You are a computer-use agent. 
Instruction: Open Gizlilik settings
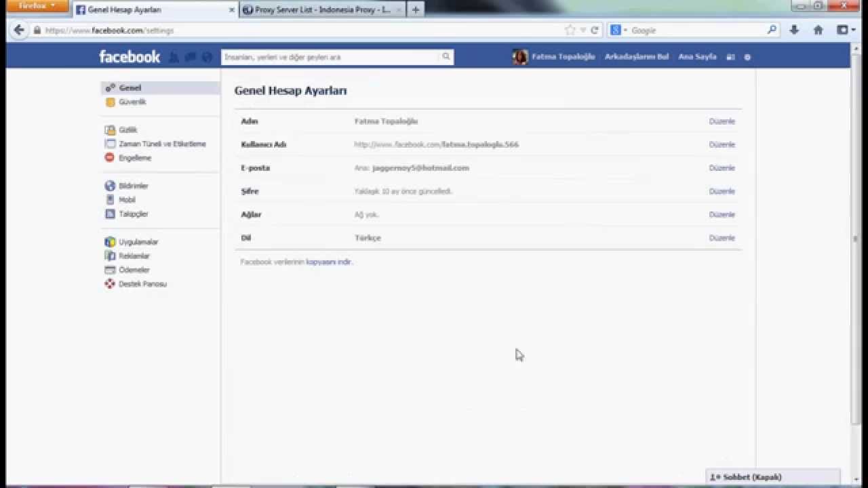[127, 129]
